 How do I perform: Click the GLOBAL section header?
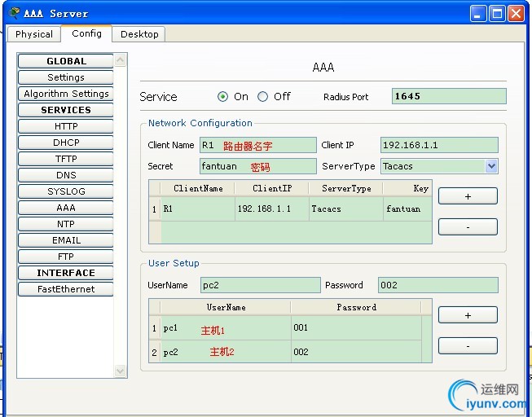click(x=66, y=61)
